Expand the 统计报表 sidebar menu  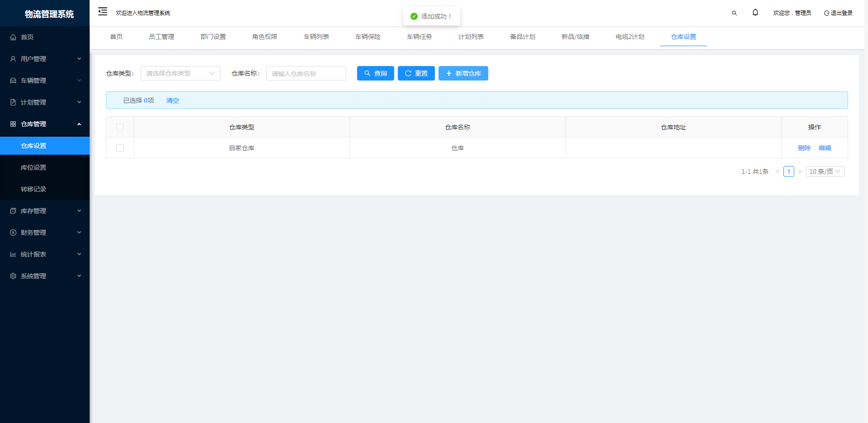pyautogui.click(x=45, y=254)
